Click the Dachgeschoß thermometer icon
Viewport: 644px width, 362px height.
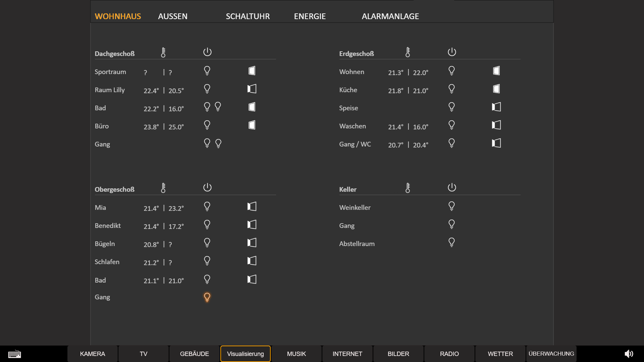click(x=163, y=52)
